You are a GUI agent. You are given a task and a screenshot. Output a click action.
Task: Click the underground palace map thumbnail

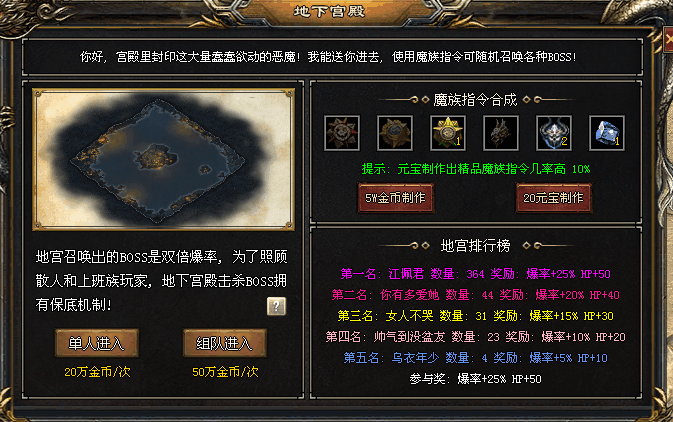click(164, 159)
